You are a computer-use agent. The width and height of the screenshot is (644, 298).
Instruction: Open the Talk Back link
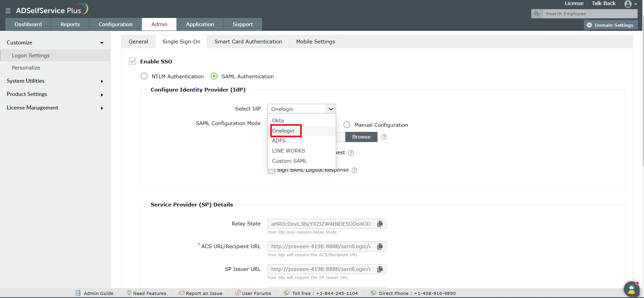[604, 3]
